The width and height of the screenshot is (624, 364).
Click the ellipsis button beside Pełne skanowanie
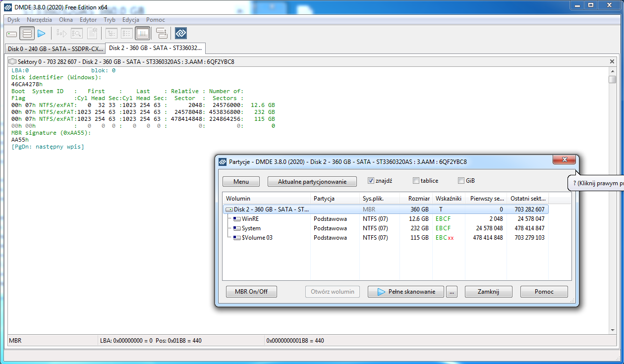(452, 292)
